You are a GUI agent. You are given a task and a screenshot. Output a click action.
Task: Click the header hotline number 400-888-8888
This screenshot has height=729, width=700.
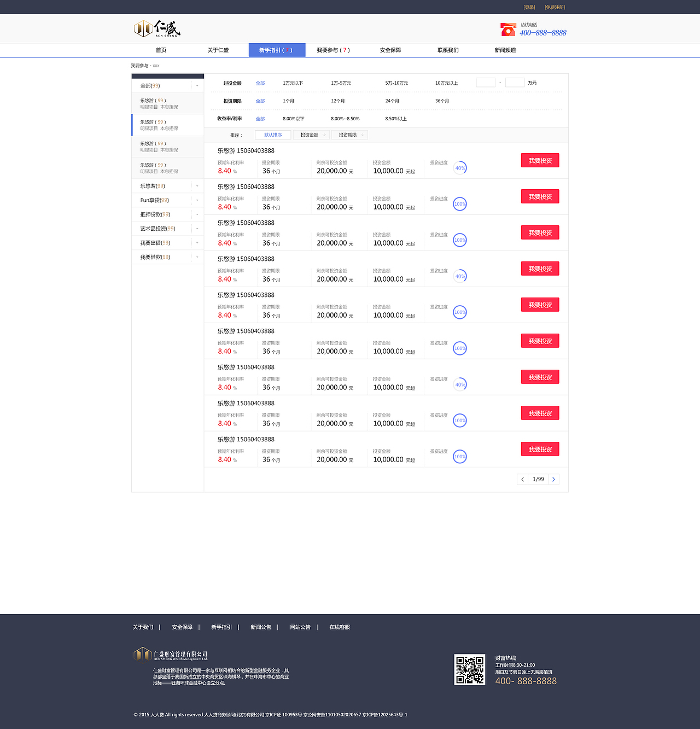pos(543,33)
